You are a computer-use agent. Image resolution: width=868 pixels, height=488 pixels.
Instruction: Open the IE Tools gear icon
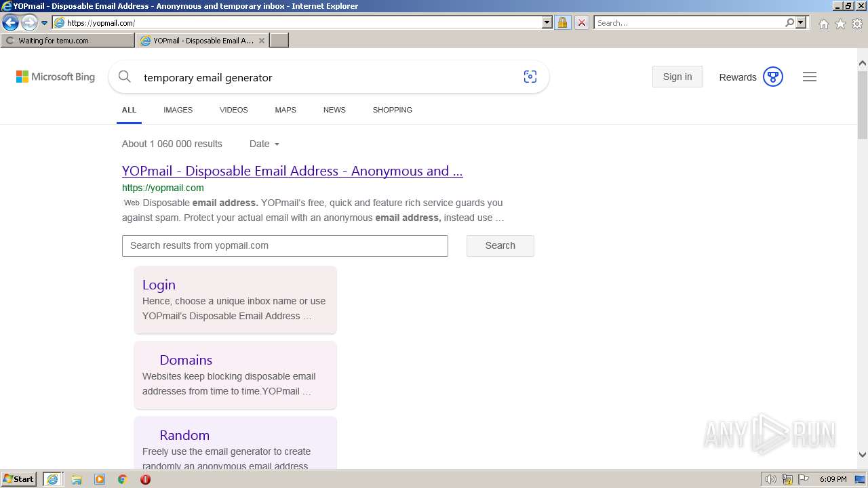857,24
